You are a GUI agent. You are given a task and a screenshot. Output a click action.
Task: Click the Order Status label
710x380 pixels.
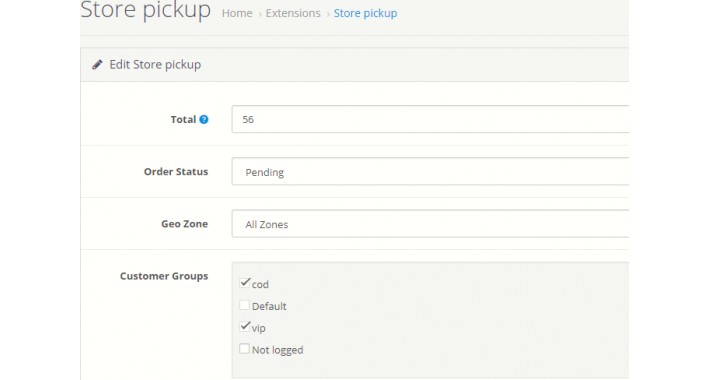pyautogui.click(x=176, y=172)
